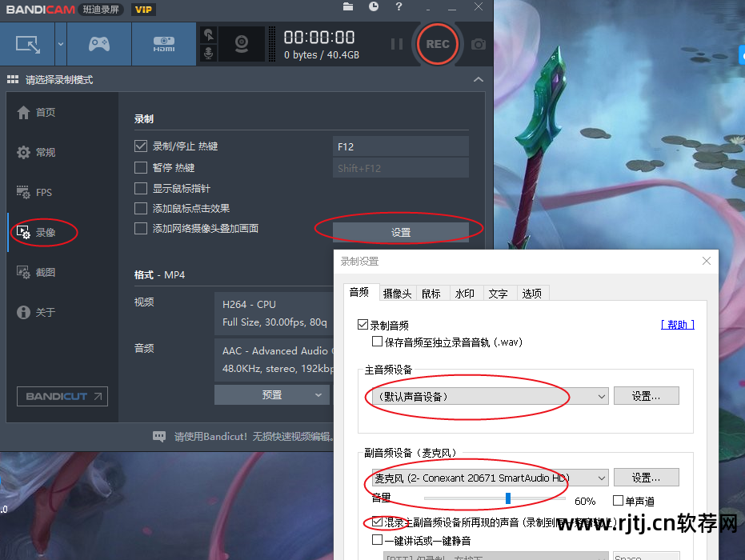
Task: Open the 截图 screenshot settings section
Action: click(x=37, y=272)
